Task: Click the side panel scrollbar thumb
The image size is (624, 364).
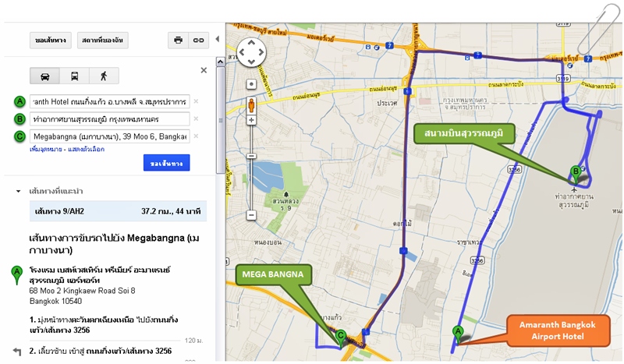Action: [220, 120]
